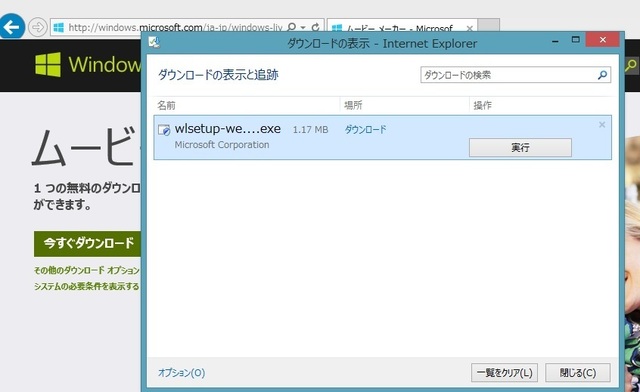Click the browser forward arrow button

pos(38,27)
